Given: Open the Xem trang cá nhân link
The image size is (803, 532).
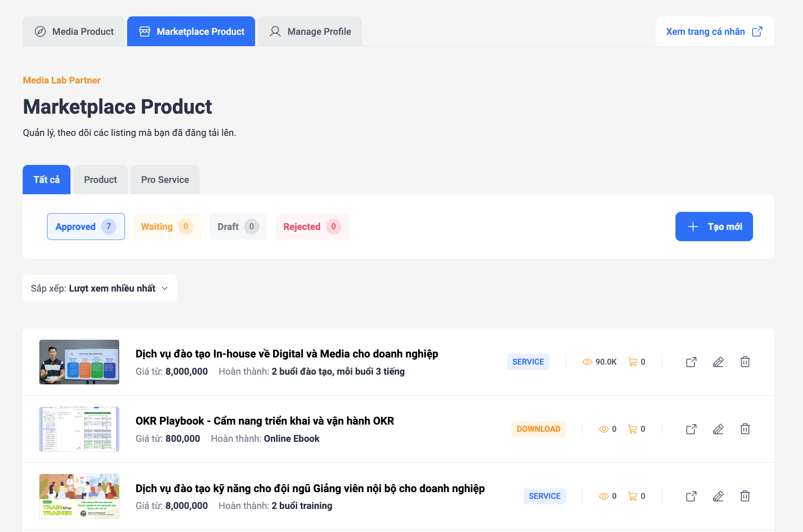Looking at the screenshot, I should pos(714,31).
